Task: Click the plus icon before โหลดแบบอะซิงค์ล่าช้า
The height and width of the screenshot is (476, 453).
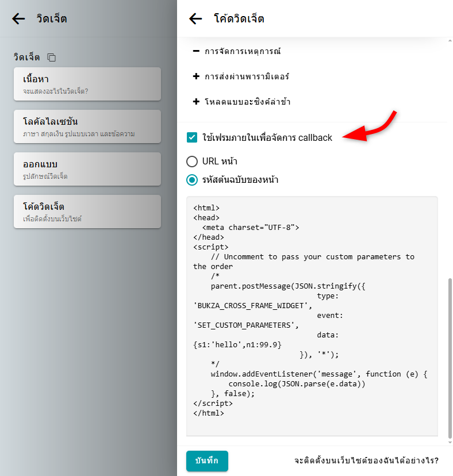Action: (x=196, y=102)
